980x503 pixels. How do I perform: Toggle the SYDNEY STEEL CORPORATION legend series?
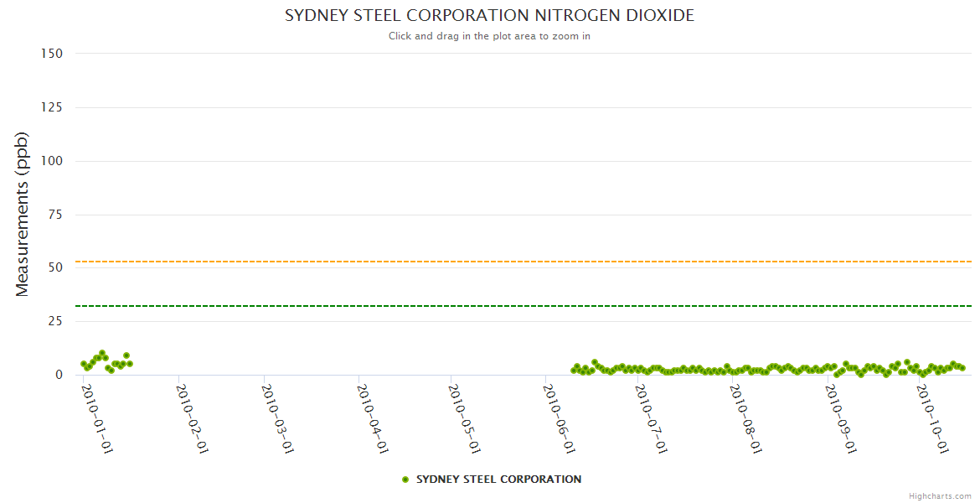[498, 480]
